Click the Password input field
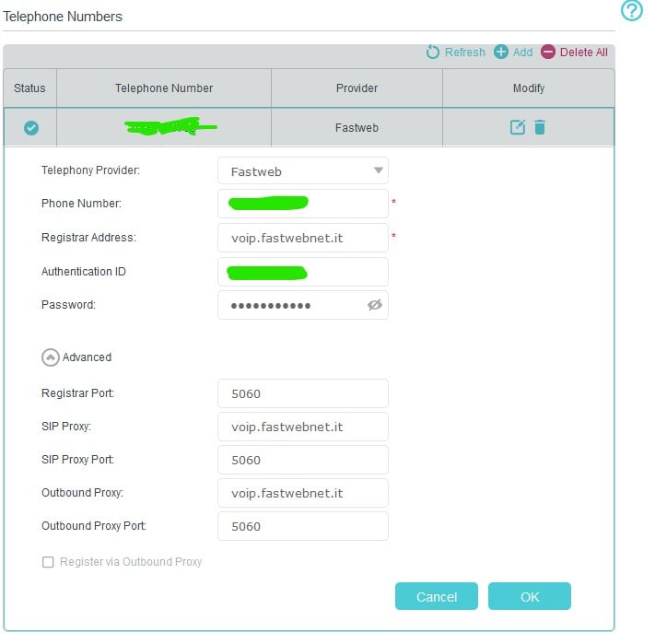Image resolution: width=655 pixels, height=644 pixels. [290, 305]
